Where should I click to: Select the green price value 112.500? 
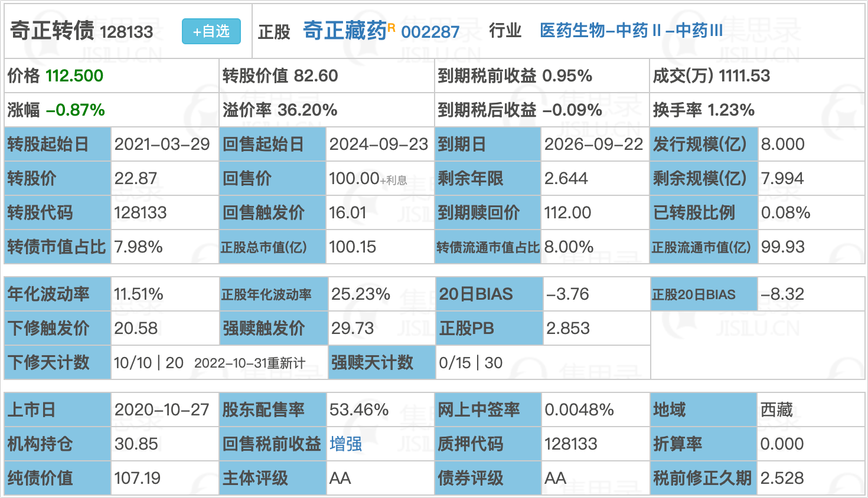click(74, 76)
